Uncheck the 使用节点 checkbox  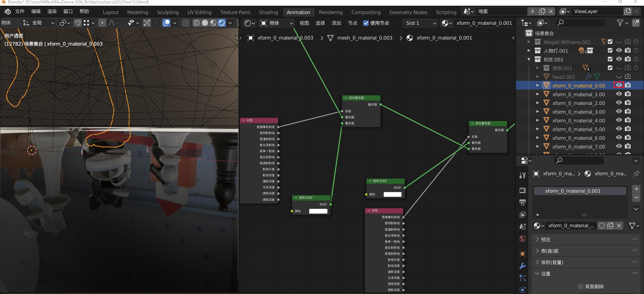click(x=366, y=23)
